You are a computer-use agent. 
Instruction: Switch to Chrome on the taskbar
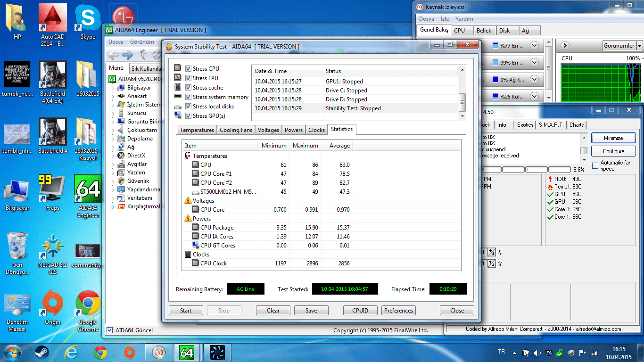click(100, 353)
